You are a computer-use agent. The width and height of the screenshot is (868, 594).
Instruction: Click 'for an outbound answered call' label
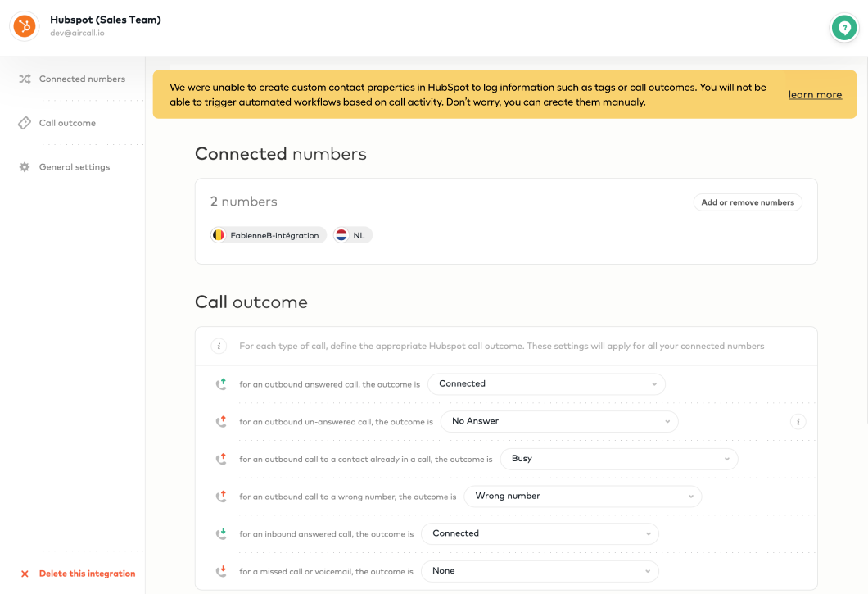click(x=329, y=384)
